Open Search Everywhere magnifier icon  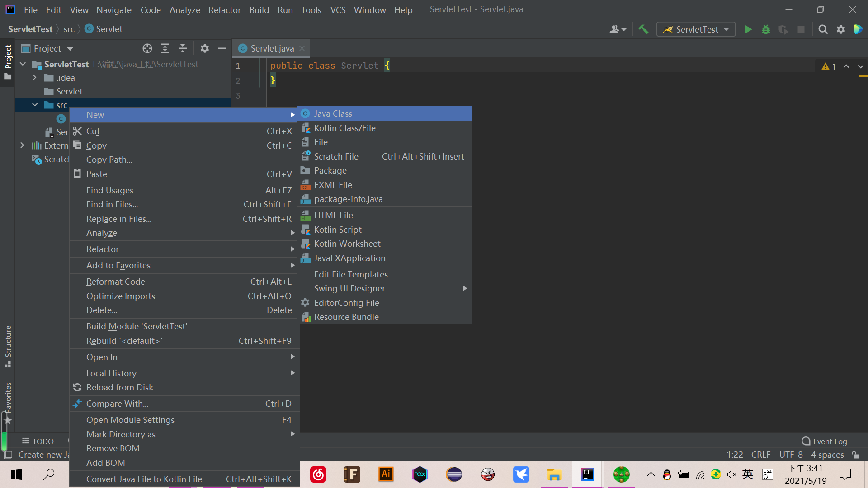click(x=823, y=29)
